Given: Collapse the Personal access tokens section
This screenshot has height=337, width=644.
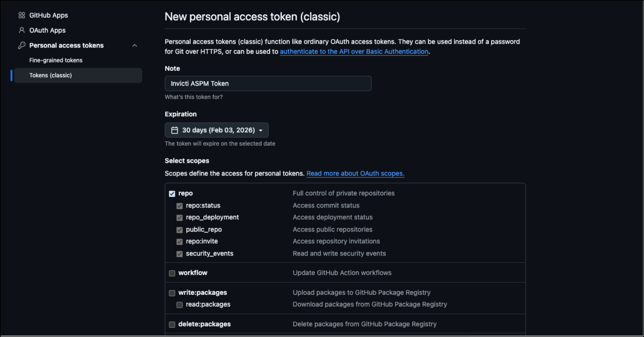Looking at the screenshot, I should (x=135, y=45).
